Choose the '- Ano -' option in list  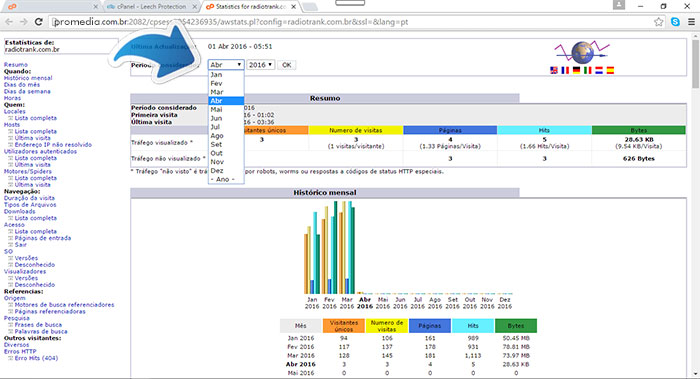pos(226,179)
